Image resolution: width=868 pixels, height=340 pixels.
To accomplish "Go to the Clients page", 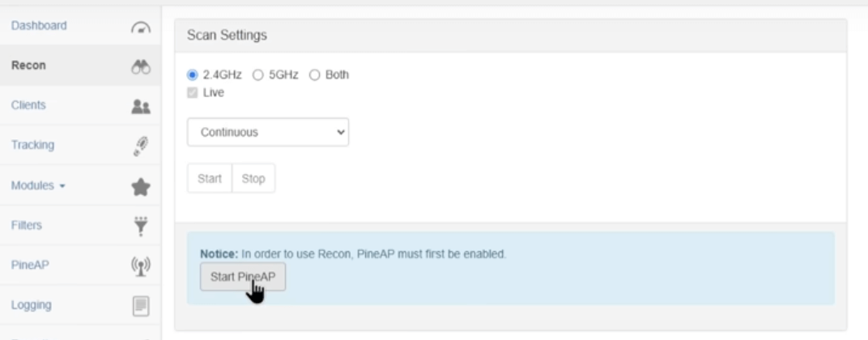I will coord(28,105).
